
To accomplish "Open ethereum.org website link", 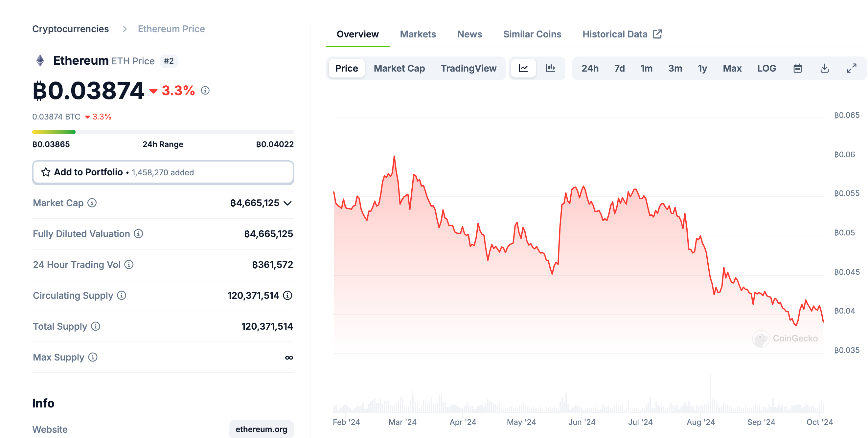I will pyautogui.click(x=261, y=429).
